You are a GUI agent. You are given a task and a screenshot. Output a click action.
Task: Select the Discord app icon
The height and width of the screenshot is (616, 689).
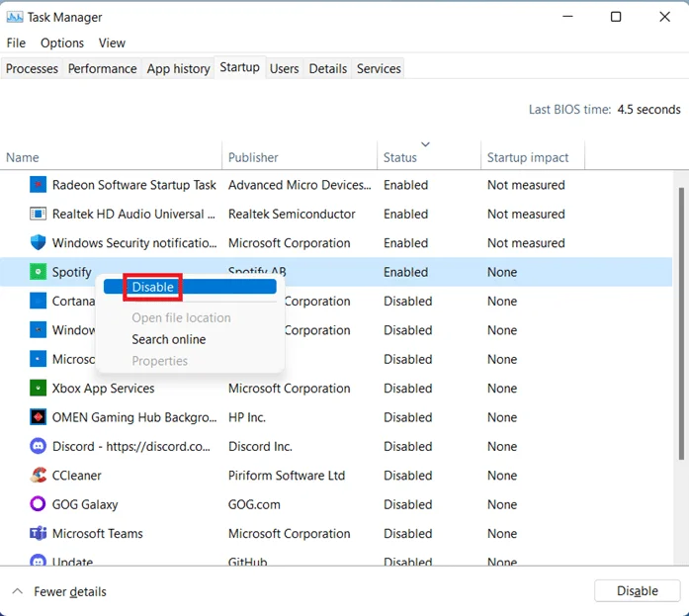pyautogui.click(x=38, y=446)
